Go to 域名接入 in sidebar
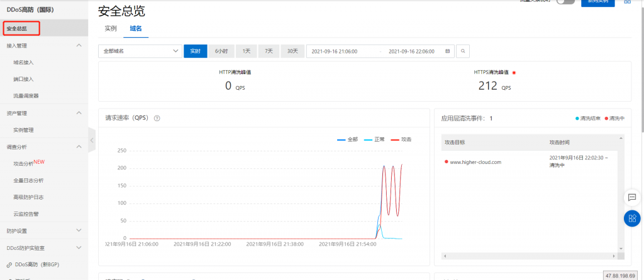Viewport: 644px width, 280px height. (x=23, y=62)
